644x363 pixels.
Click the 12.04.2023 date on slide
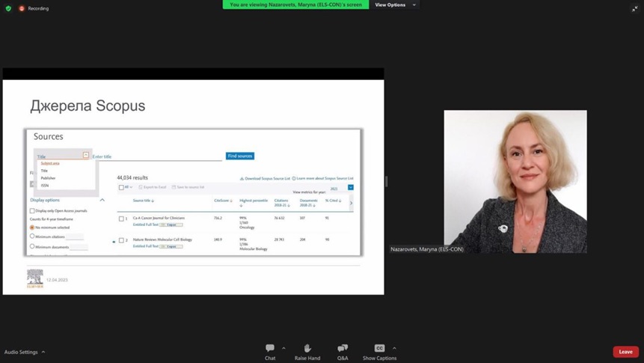coord(57,280)
